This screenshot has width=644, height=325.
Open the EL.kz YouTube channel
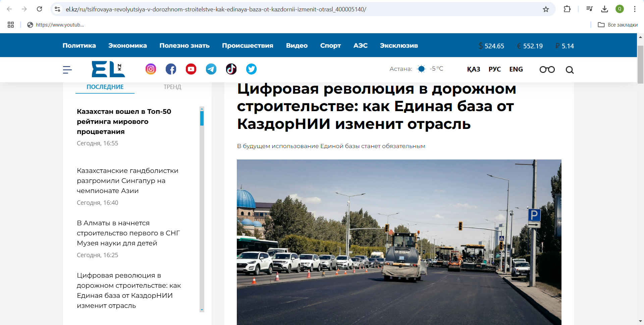click(x=191, y=69)
